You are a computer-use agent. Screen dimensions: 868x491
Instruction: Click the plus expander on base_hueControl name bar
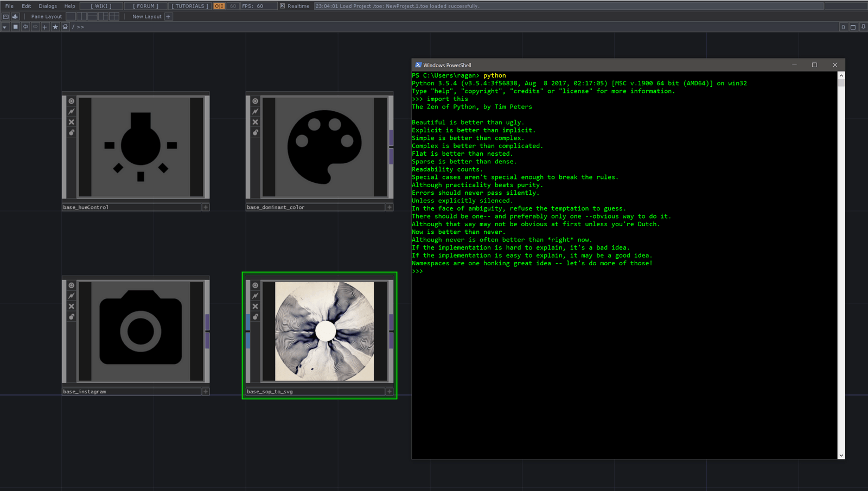tap(206, 207)
